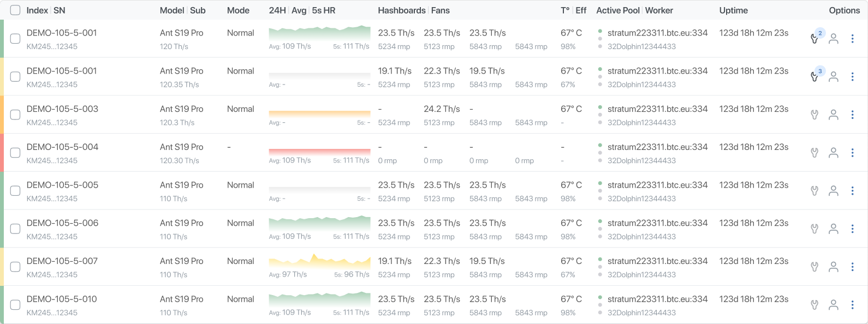Image resolution: width=868 pixels, height=324 pixels.
Task: Click wrench icon for DEMO-105-5-005
Action: tap(815, 191)
